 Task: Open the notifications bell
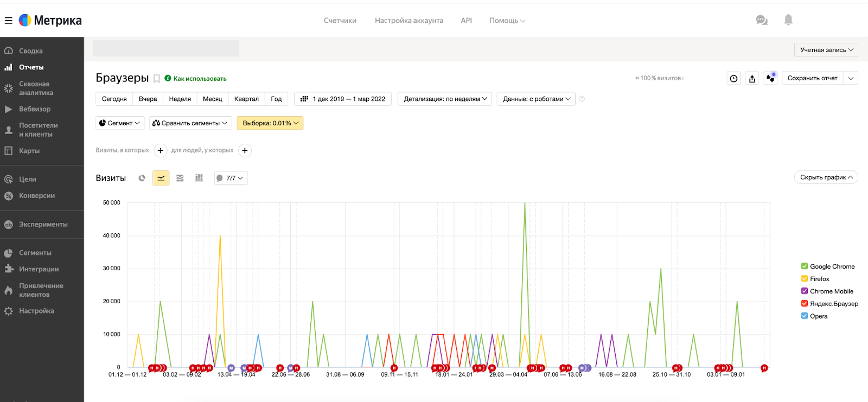pos(788,20)
